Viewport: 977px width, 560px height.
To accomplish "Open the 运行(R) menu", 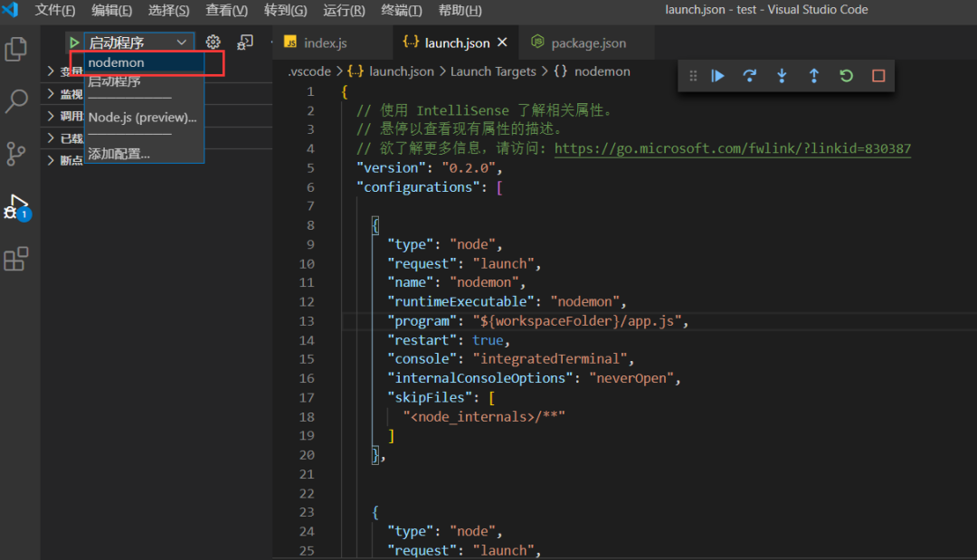I will point(344,10).
